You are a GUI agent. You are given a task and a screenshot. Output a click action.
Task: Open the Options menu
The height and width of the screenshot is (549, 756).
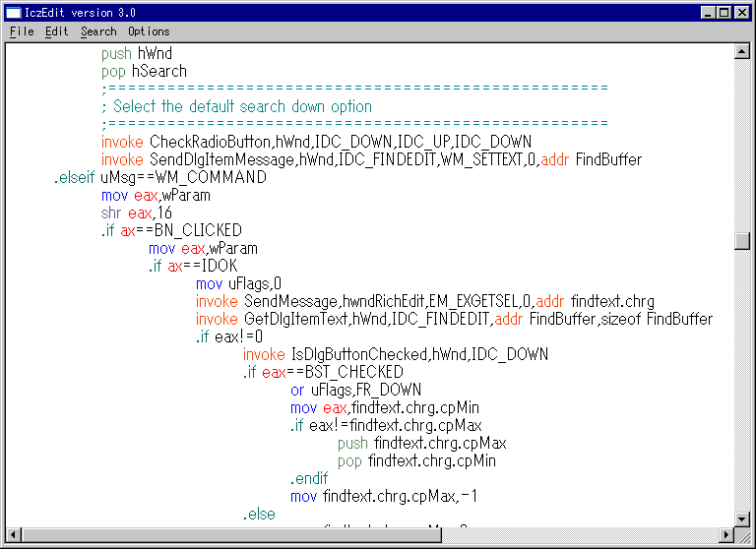(x=149, y=31)
